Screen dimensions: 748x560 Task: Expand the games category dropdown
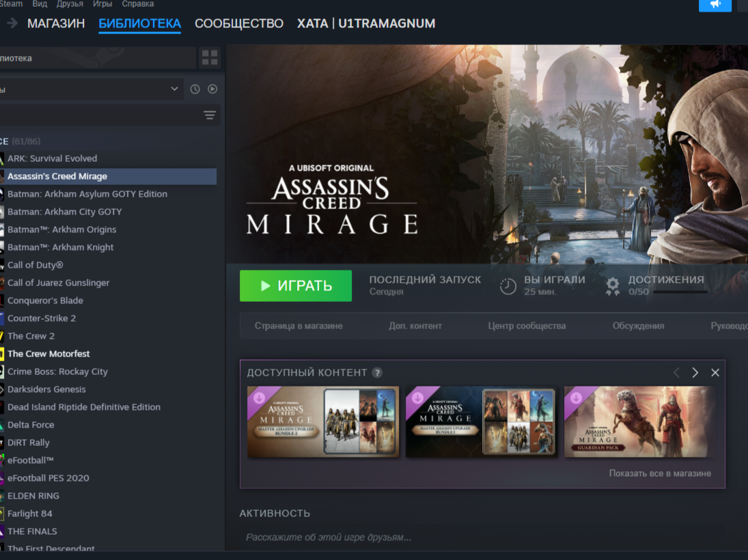pos(91,89)
